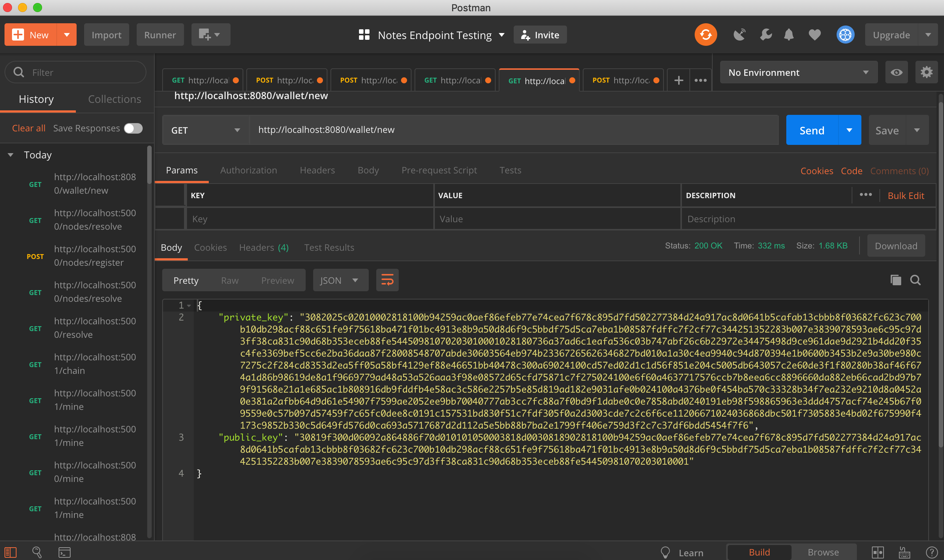Click the orange sync icon

[706, 35]
